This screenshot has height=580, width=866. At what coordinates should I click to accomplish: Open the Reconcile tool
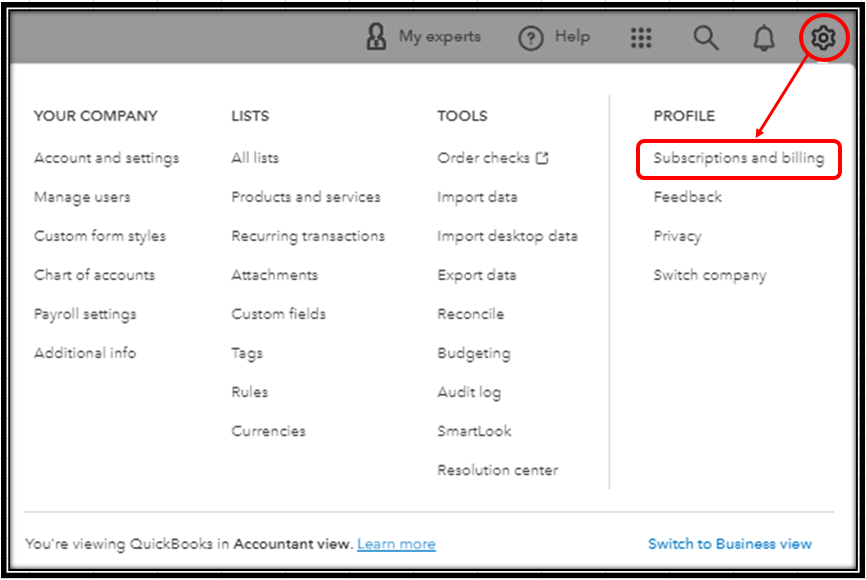pyautogui.click(x=471, y=314)
